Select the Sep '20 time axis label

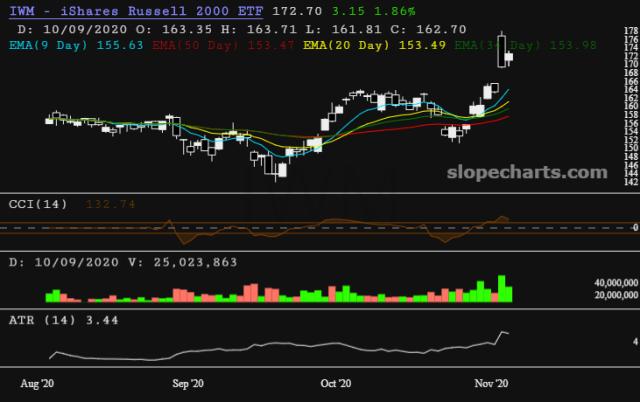[x=187, y=383]
